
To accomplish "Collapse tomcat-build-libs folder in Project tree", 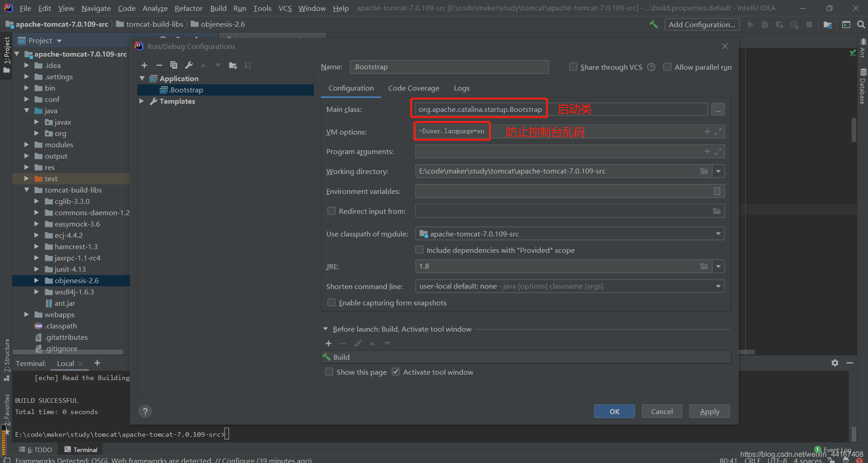I will pos(26,190).
